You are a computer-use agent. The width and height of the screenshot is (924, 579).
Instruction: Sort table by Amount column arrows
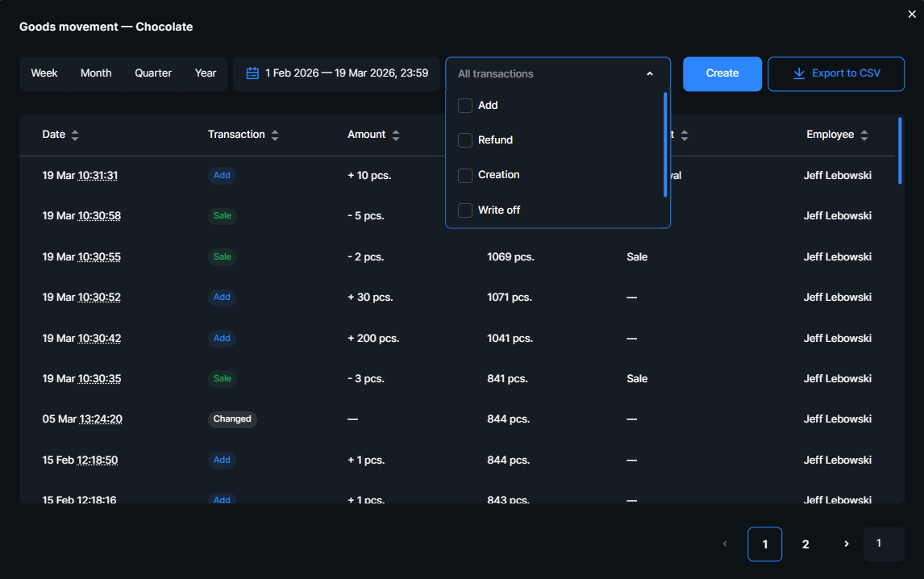pyautogui.click(x=395, y=135)
